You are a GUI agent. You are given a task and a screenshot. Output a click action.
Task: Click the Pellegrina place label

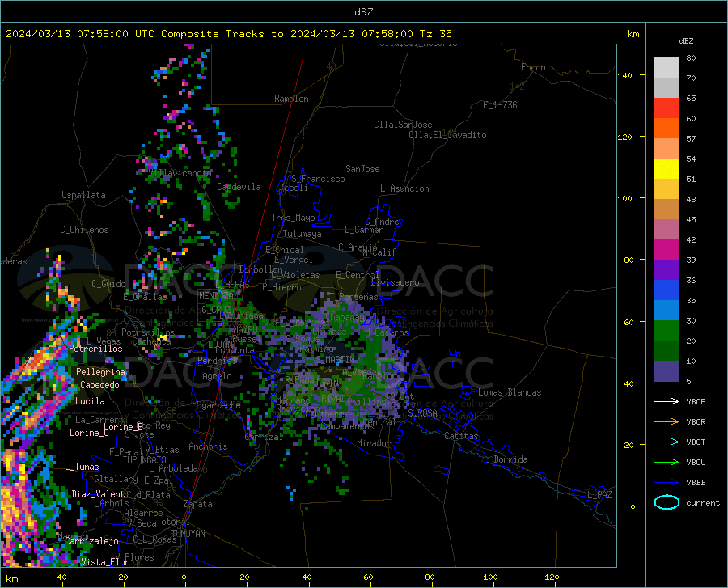click(101, 372)
